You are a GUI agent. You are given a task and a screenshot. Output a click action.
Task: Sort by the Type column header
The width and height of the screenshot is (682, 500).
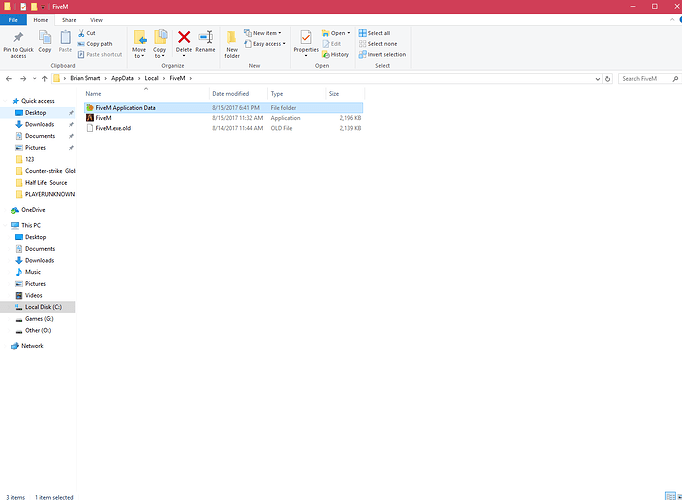point(297,93)
